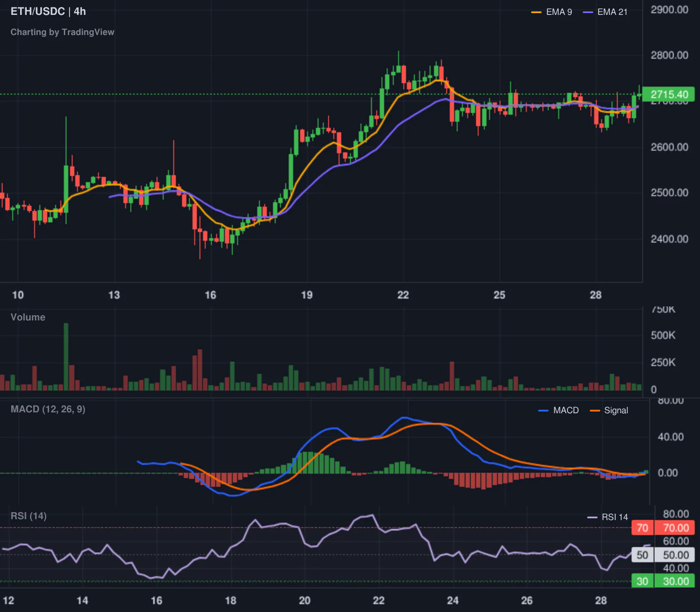The height and width of the screenshot is (612, 700).
Task: Click the 40.00 MACD axis label
Action: [x=671, y=437]
